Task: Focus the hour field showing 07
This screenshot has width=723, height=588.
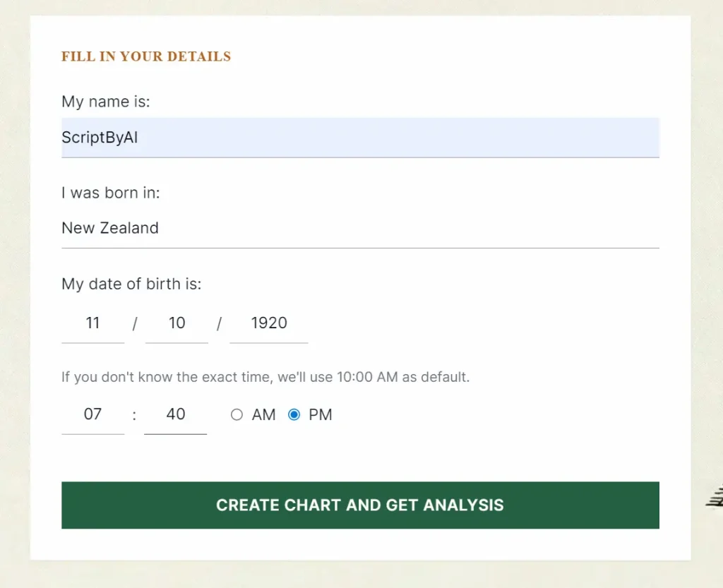Action: (92, 414)
